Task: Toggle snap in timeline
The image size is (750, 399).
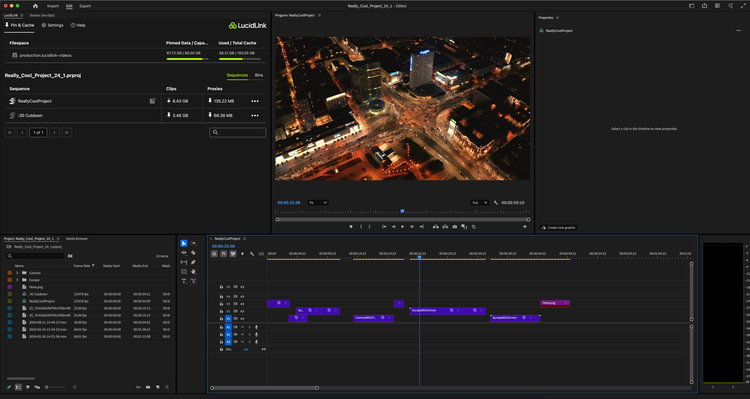Action: click(223, 254)
